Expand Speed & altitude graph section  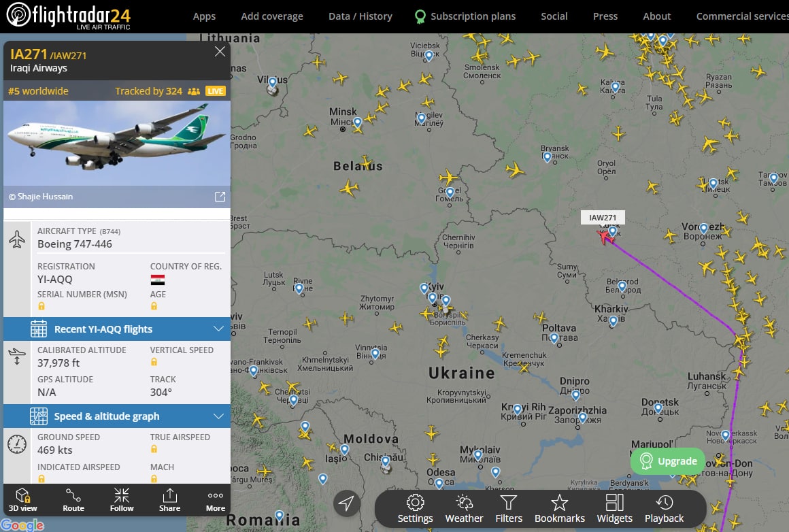click(117, 416)
